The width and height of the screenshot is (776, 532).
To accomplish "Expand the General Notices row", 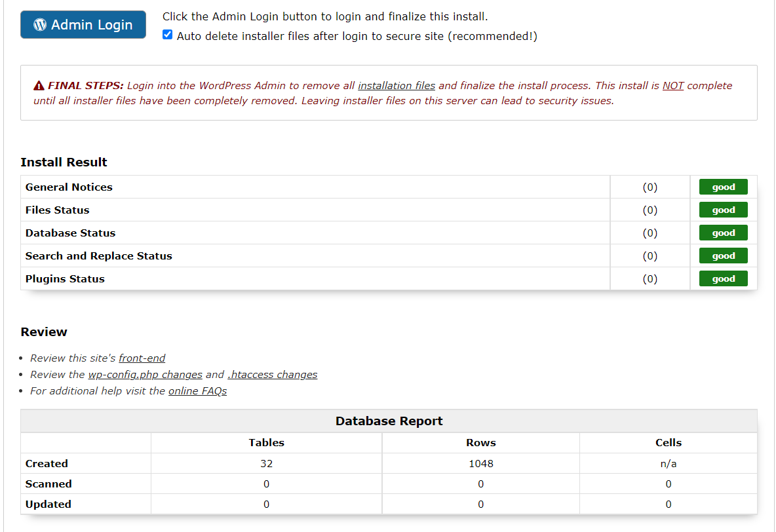I will tap(69, 187).
